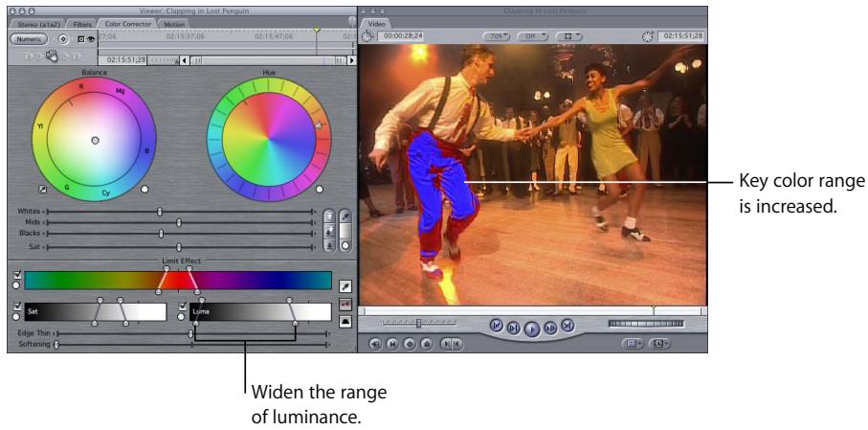Switch to the Stereo (a1a2) tab

tap(38, 24)
